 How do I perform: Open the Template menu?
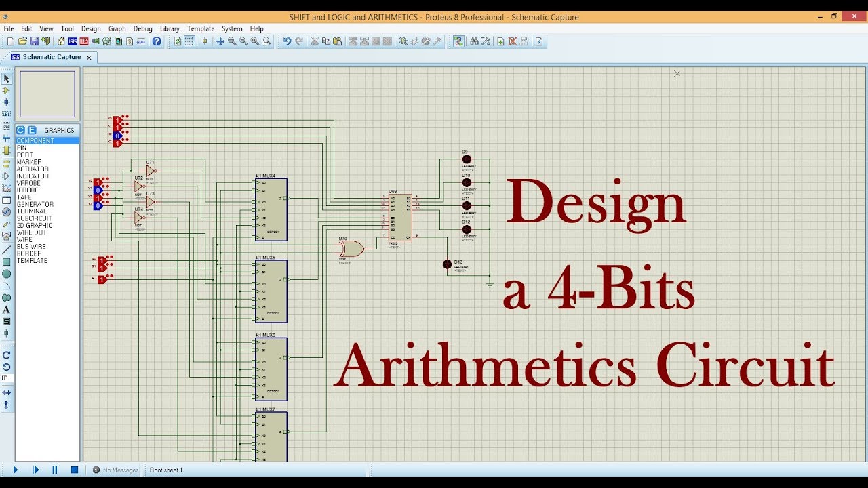[x=201, y=28]
